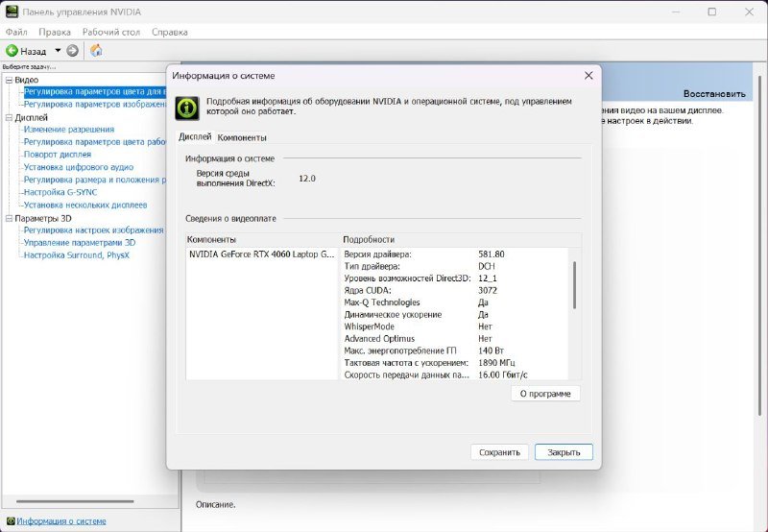768x532 pixels.
Task: Open the Справка menu
Action: [x=170, y=32]
